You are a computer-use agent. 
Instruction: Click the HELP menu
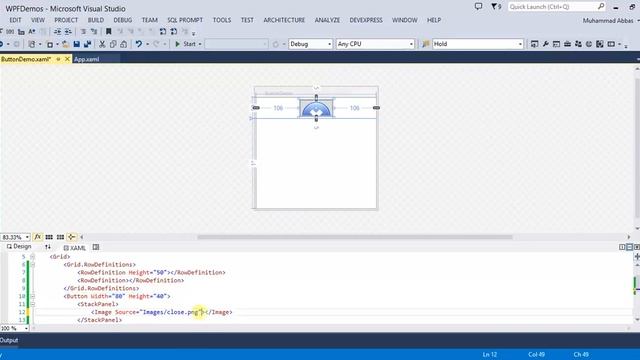(x=434, y=20)
